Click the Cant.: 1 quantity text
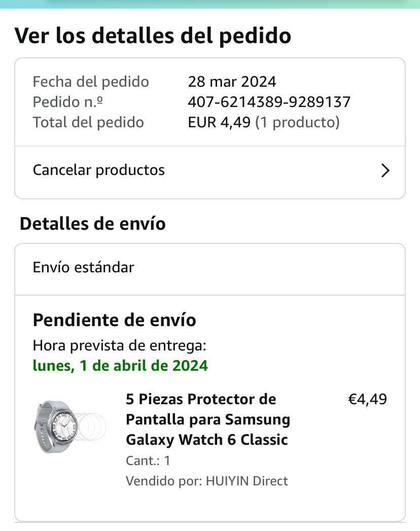Image resolution: width=420 pixels, height=531 pixels. [x=148, y=461]
